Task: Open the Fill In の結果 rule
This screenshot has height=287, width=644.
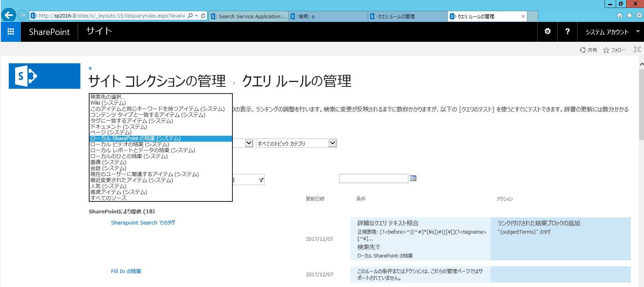Action: click(x=126, y=271)
